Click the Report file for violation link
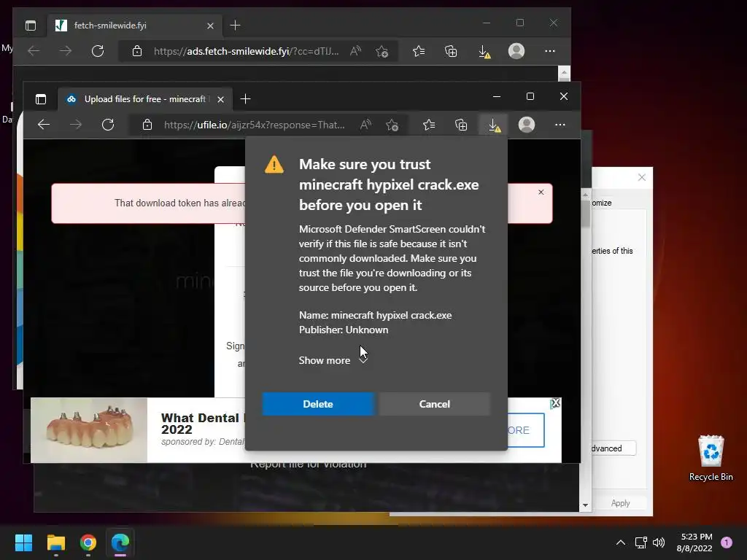Image resolution: width=747 pixels, height=560 pixels. (x=309, y=464)
